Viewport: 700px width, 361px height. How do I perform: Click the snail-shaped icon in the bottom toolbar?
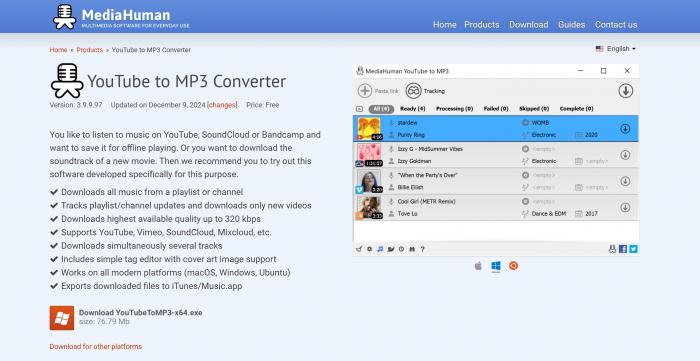[x=391, y=249]
